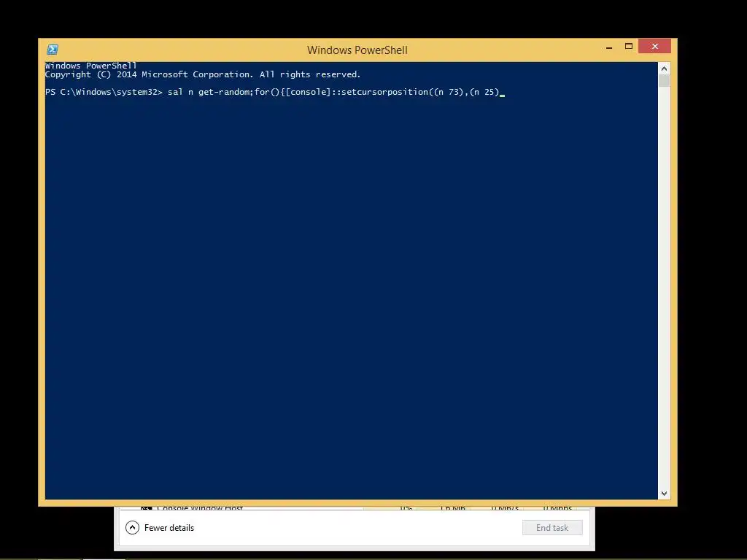
Task: Open the PowerShell system menu icon
Action: 53,50
